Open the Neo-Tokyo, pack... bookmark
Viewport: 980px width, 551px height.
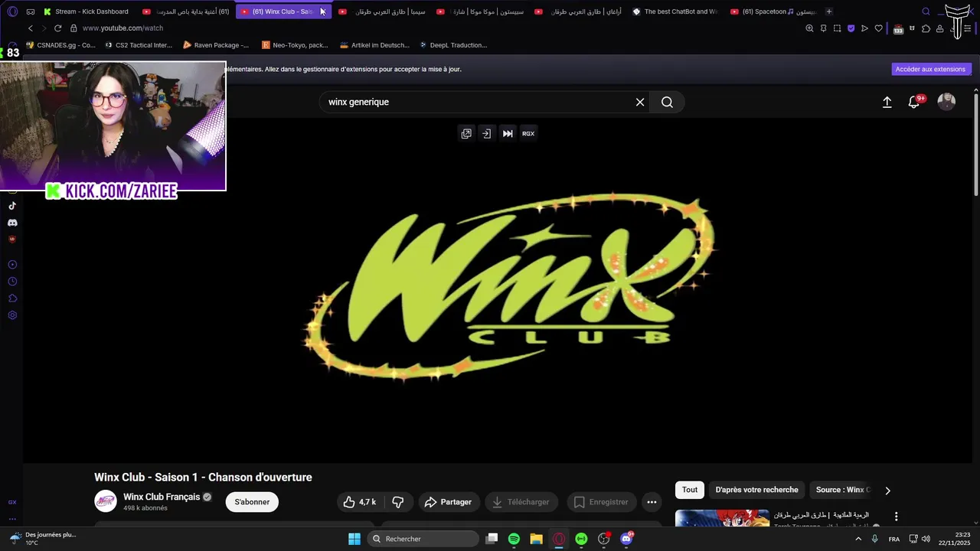(x=295, y=45)
